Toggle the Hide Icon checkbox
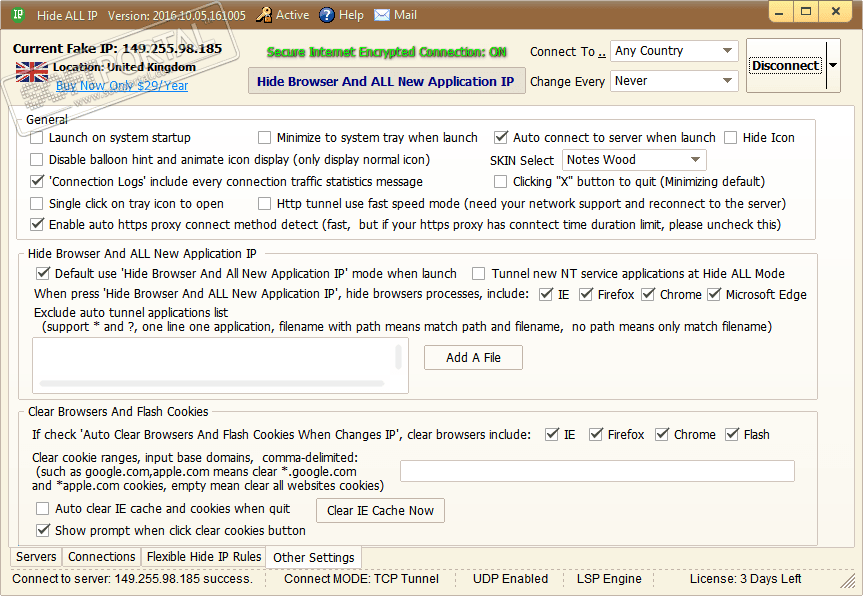Viewport: 863px width, 596px height. click(x=730, y=138)
